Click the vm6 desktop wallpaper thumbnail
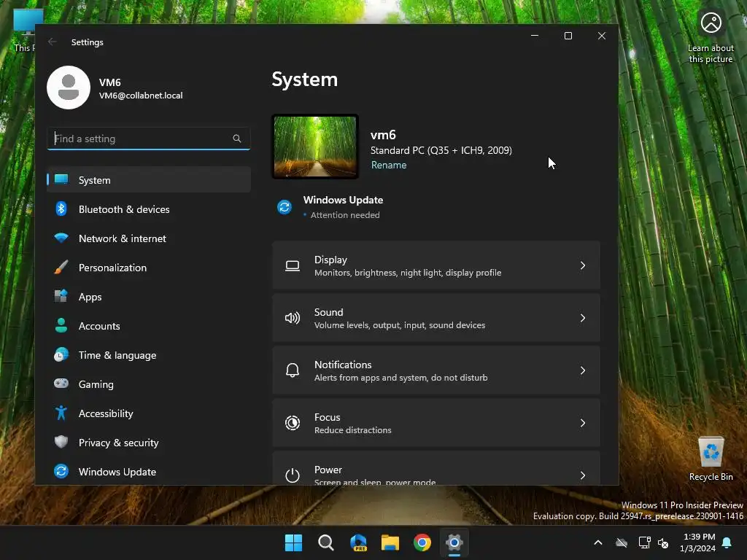Image resolution: width=747 pixels, height=560 pixels. coord(315,147)
